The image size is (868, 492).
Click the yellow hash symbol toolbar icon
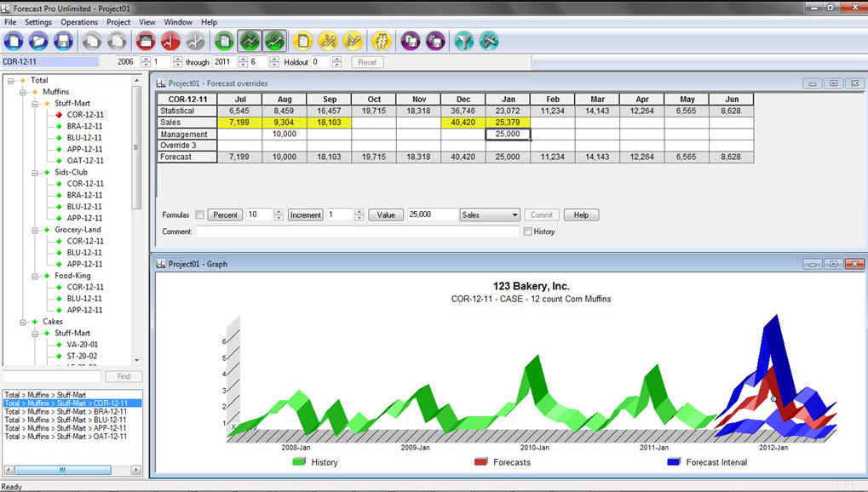381,40
